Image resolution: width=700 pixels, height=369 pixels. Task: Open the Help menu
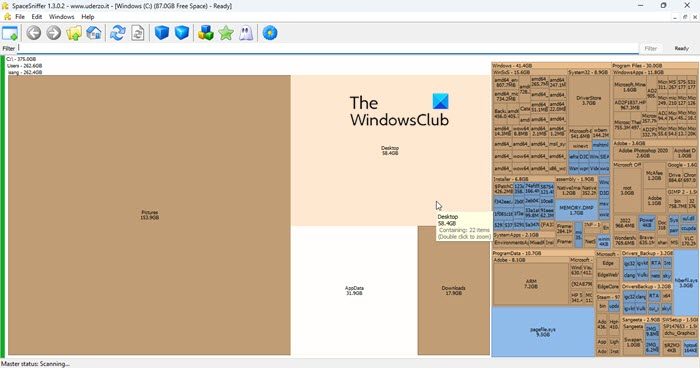[x=88, y=17]
